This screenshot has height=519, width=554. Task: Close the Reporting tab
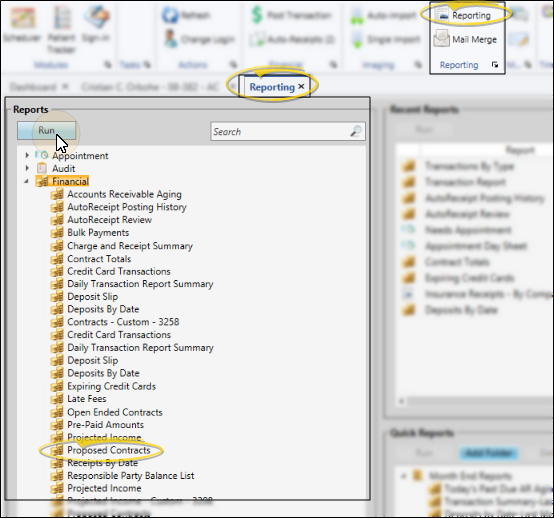[301, 86]
